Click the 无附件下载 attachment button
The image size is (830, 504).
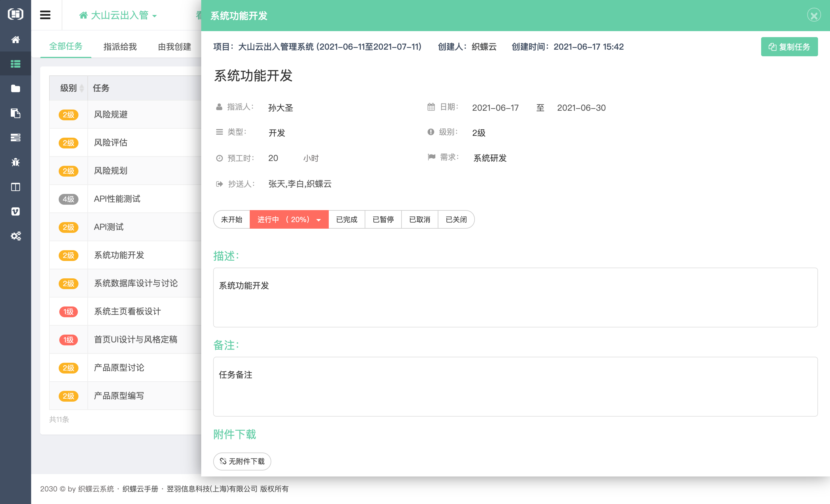tap(242, 461)
